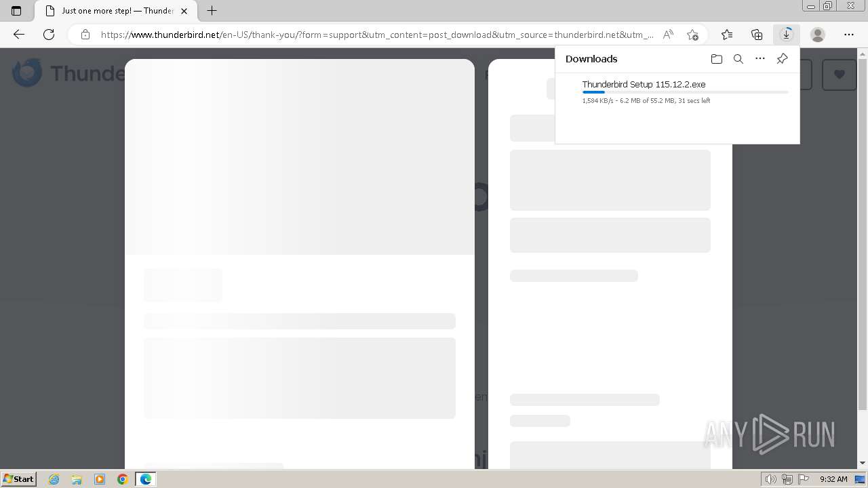Image resolution: width=868 pixels, height=488 pixels.
Task: Click the heart donate button on page
Action: pos(840,75)
